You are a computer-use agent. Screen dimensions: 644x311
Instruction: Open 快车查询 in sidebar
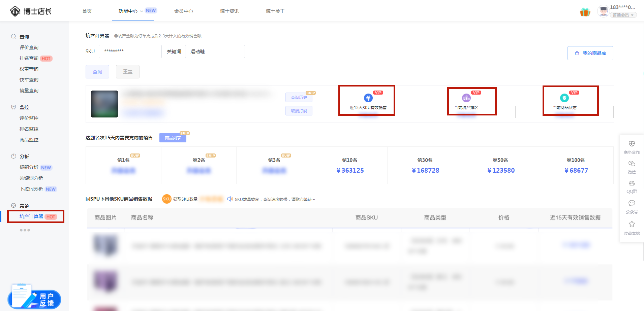(x=29, y=80)
